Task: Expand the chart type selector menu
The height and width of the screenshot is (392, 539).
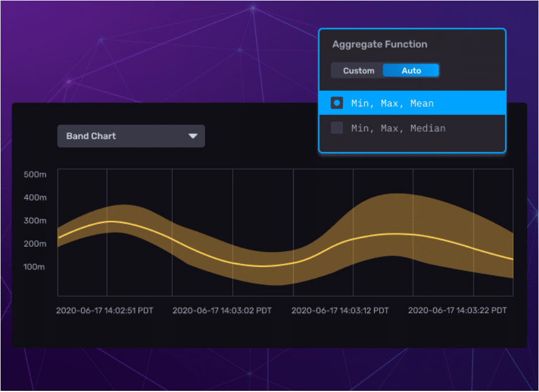Action: pyautogui.click(x=131, y=136)
